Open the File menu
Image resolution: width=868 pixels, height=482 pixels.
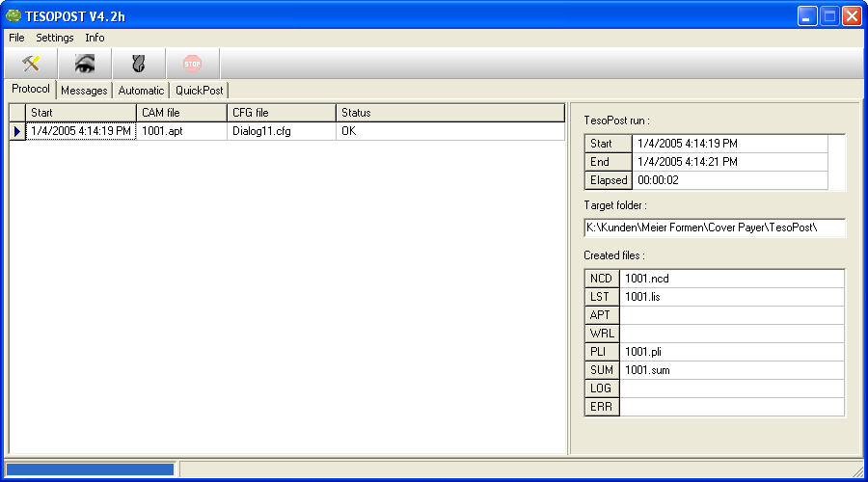(16, 38)
